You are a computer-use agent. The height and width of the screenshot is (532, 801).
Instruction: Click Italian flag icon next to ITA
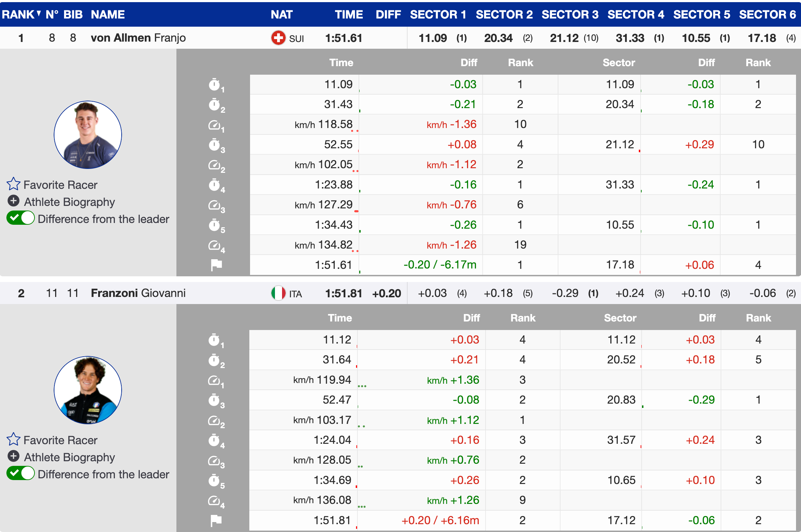[x=278, y=293]
